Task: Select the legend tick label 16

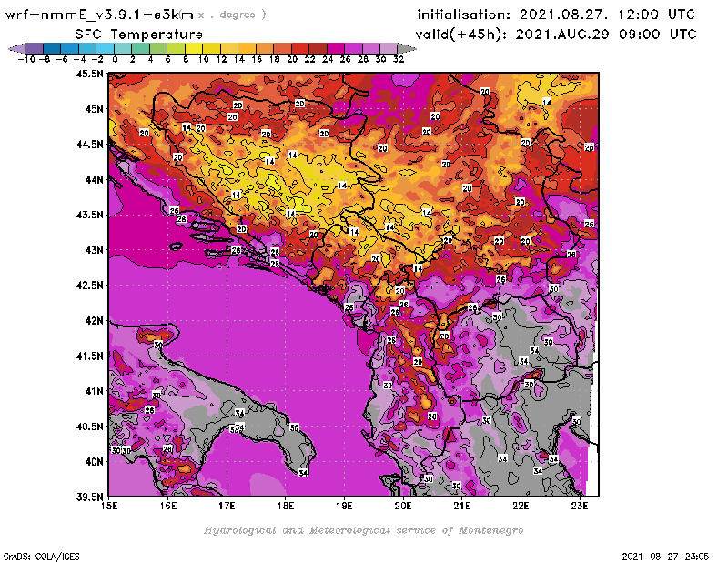Action: point(257,59)
